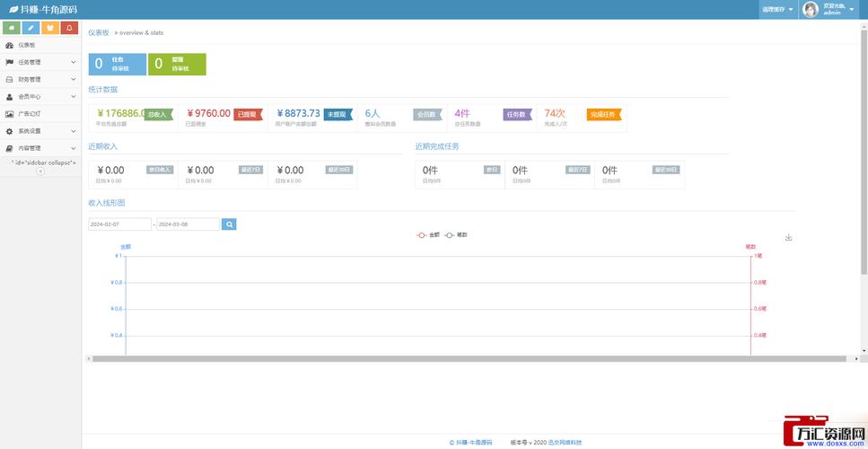Click the magnifier search button beside the date range
This screenshot has height=449, width=868.
point(229,224)
